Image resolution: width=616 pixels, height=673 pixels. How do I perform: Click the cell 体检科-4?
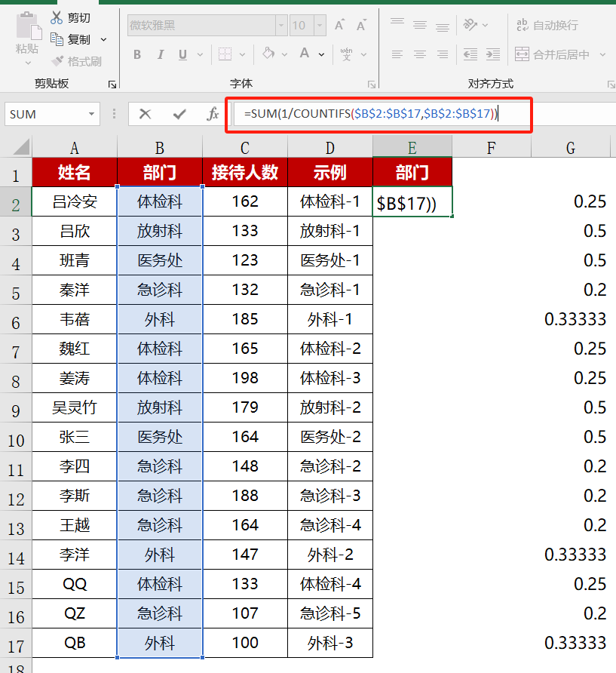point(330,584)
